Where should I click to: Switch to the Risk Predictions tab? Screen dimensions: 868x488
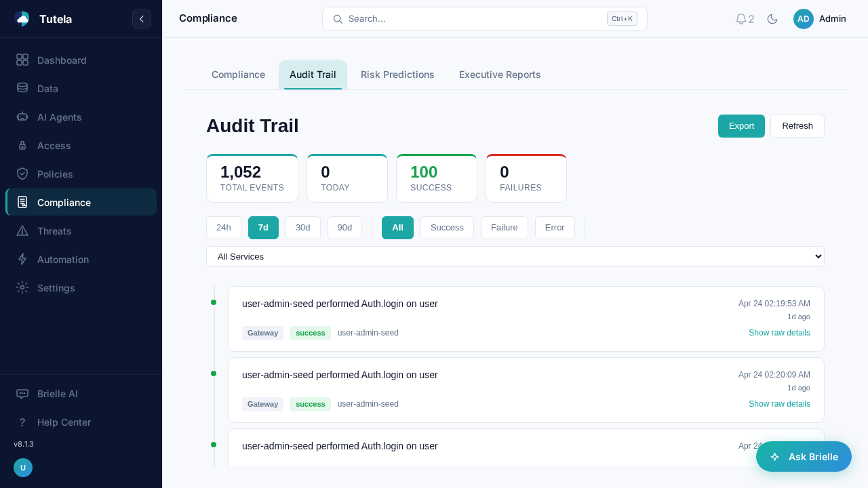pos(397,75)
